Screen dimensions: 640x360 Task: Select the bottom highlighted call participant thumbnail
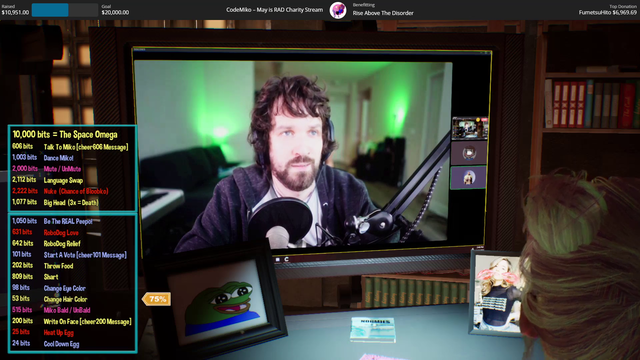[x=469, y=178]
